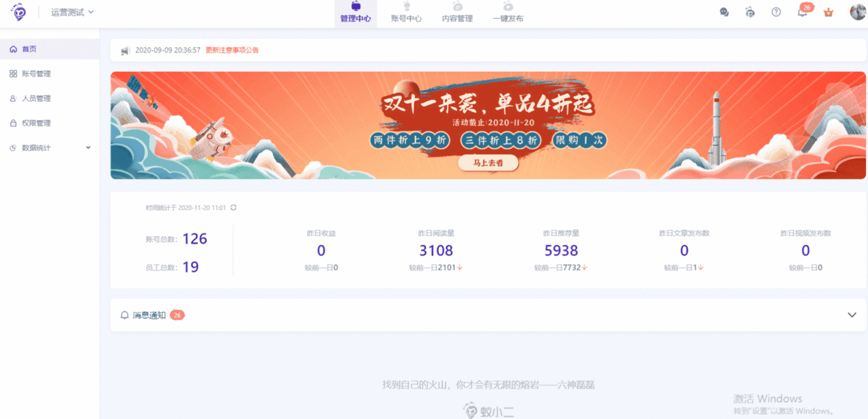Click the orange crown VIP icon
The width and height of the screenshot is (868, 419).
[828, 12]
